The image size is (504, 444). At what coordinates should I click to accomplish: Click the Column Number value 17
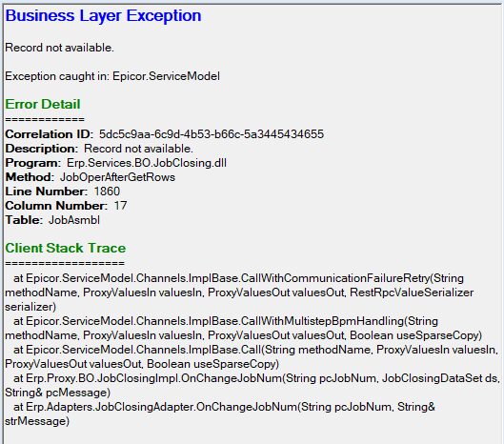click(121, 206)
